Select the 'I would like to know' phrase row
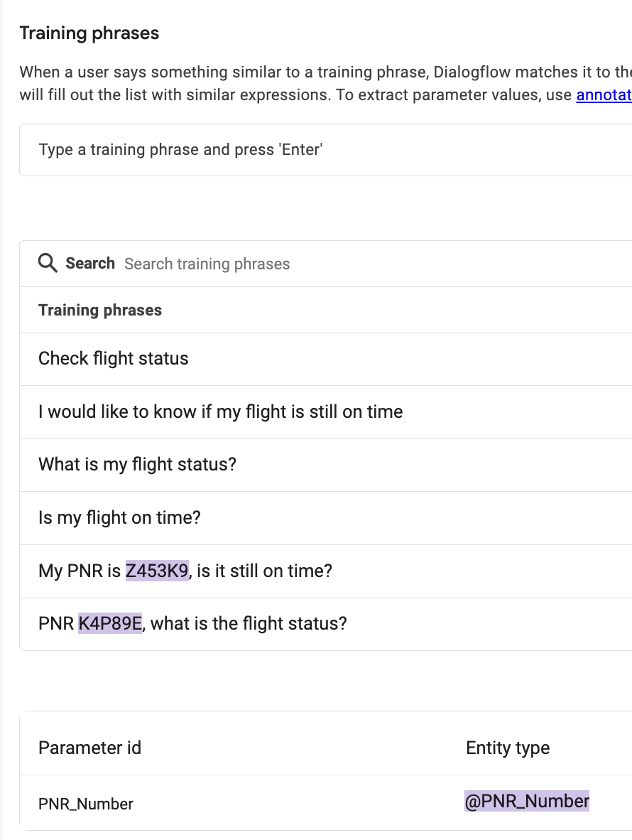This screenshot has height=840, width=632. coord(220,412)
